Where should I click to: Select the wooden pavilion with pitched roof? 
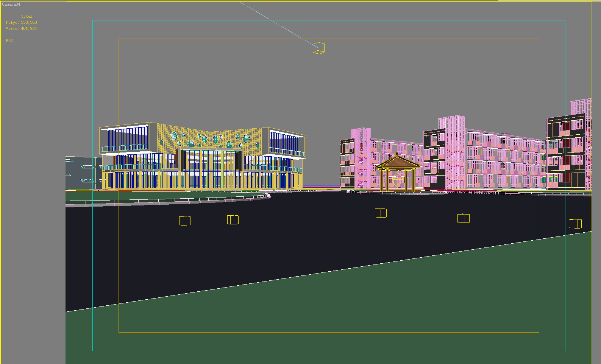tap(397, 172)
